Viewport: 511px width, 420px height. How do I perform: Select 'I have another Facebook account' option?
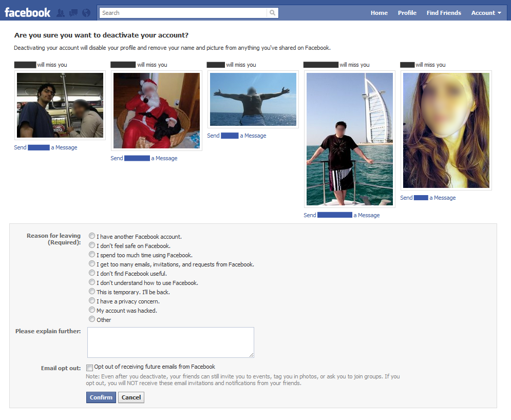(92, 236)
